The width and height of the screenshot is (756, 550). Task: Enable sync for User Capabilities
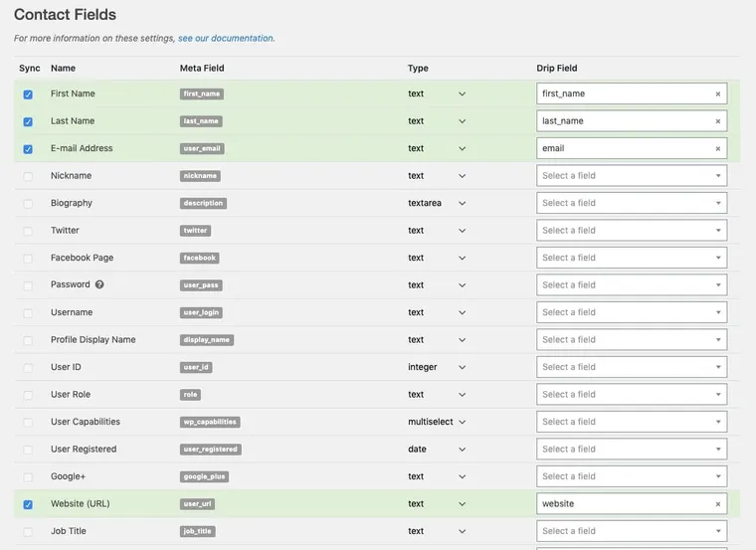(28, 423)
